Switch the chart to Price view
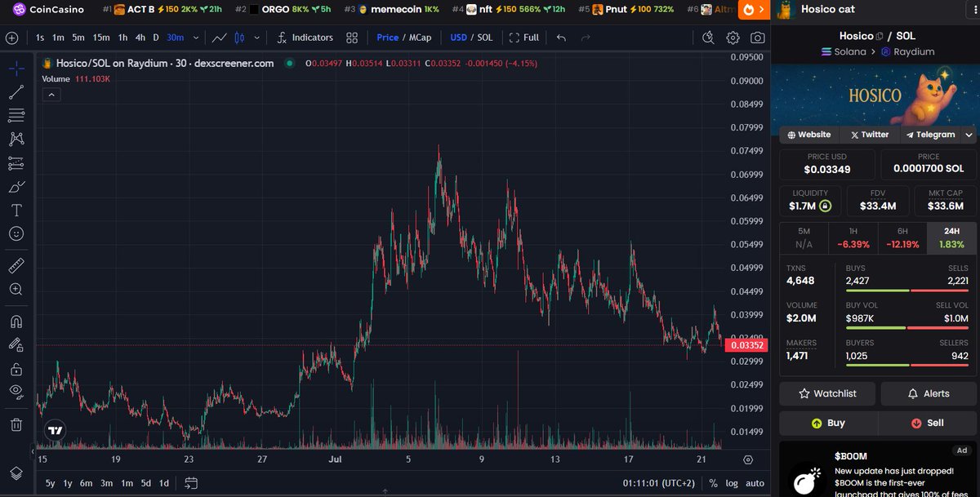This screenshot has height=497, width=980. (388, 38)
